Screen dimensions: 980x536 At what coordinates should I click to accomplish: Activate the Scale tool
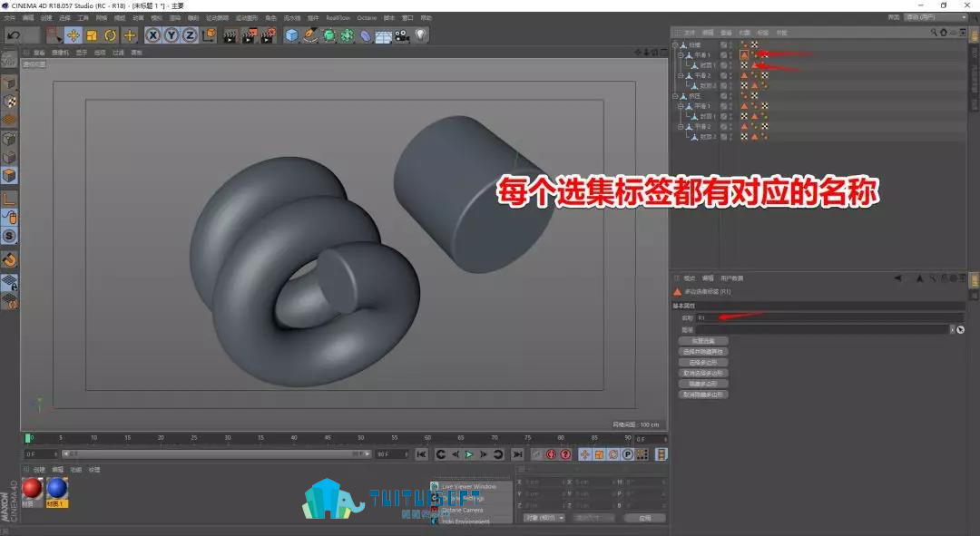(92, 35)
